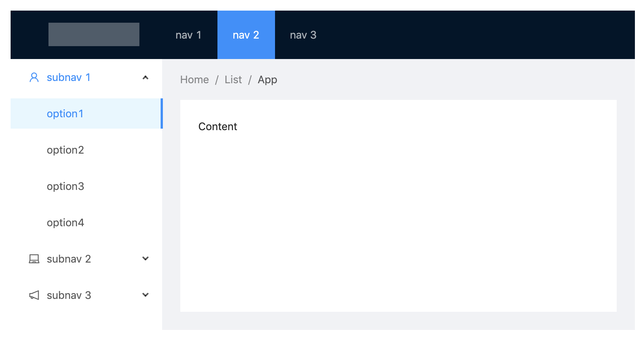Open option4 under subnav 1
This screenshot has height=339, width=644.
tap(65, 223)
